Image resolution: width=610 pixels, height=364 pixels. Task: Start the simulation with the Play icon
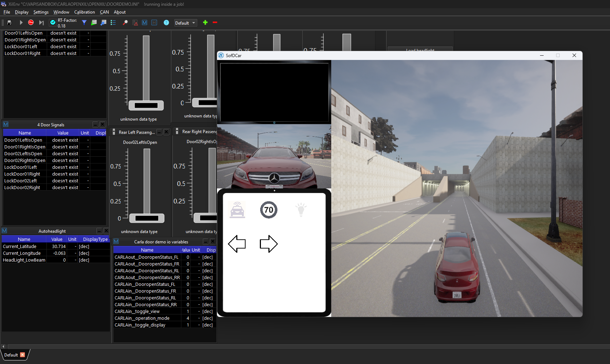[21, 22]
